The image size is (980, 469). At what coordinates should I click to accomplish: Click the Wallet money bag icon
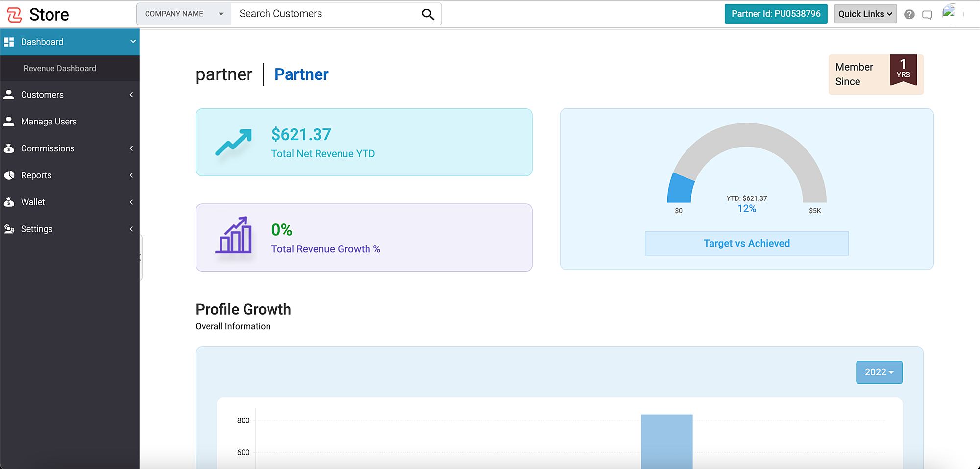[x=9, y=202]
